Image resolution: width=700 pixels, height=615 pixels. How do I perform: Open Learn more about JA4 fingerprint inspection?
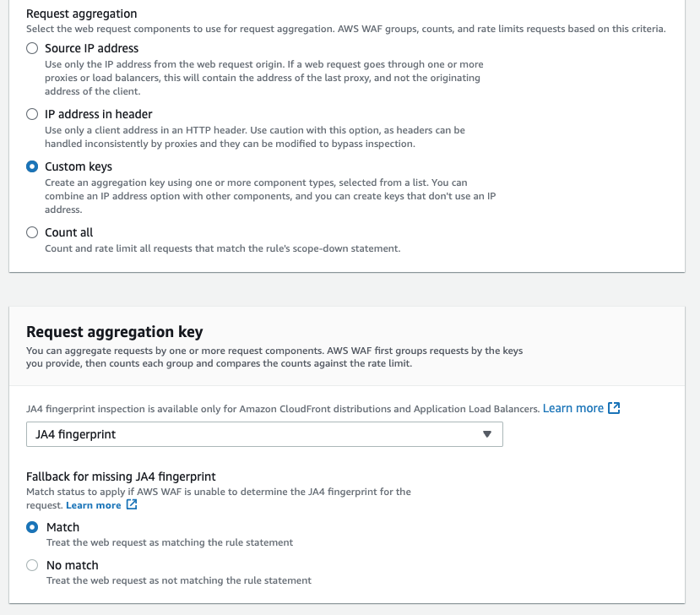pyautogui.click(x=572, y=408)
